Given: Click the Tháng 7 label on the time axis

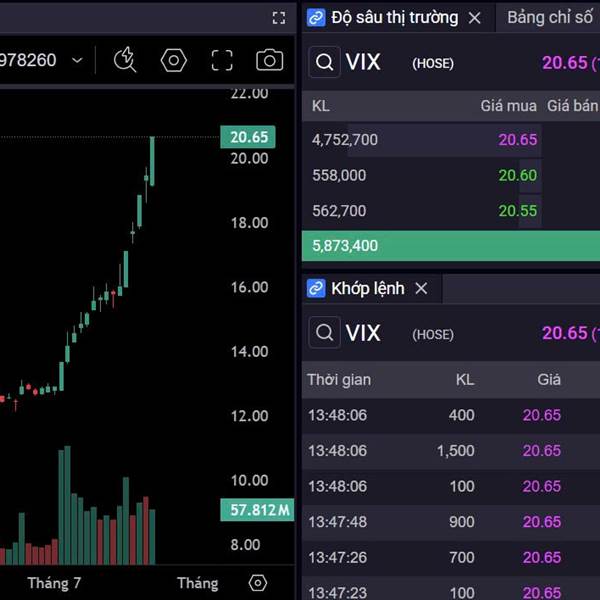Looking at the screenshot, I should 54,583.
